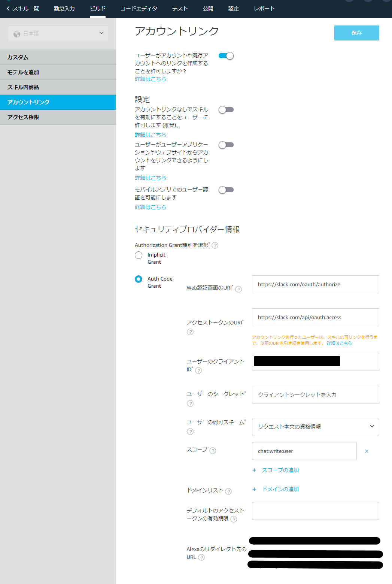
Task: Click スコープの追加 to add scope
Action: pos(276,470)
